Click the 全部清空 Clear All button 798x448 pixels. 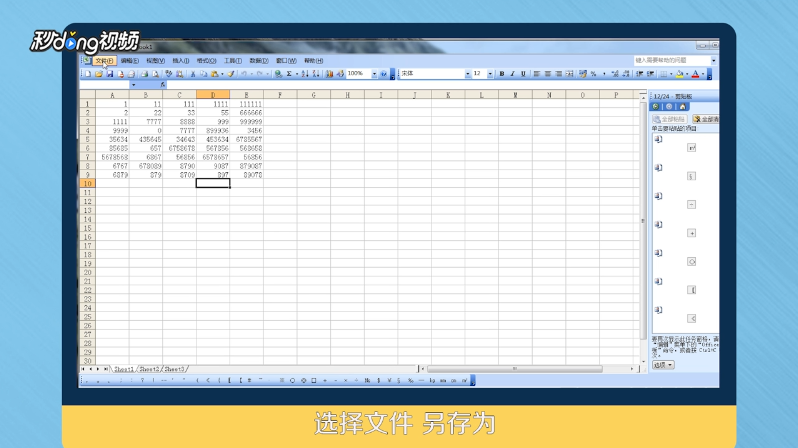click(x=706, y=119)
